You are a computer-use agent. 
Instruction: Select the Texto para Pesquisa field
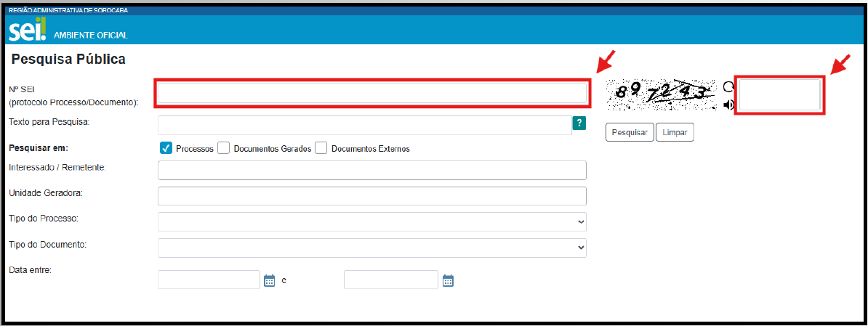(x=365, y=126)
